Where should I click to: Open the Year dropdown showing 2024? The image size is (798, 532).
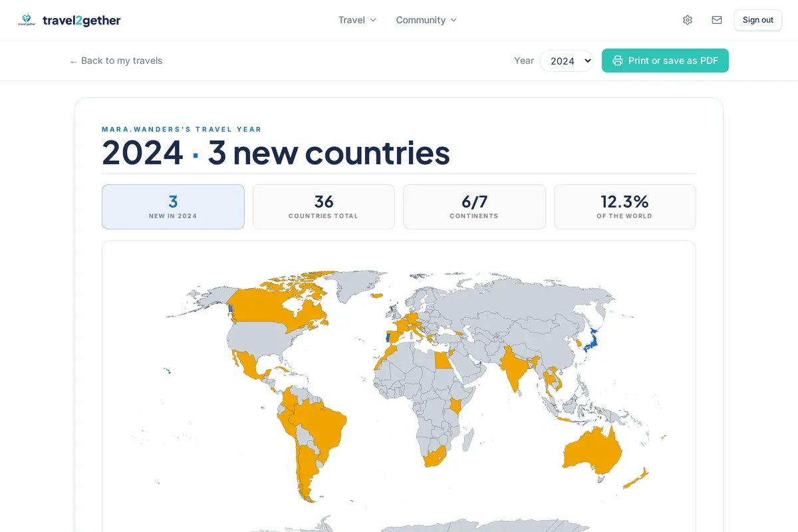pyautogui.click(x=567, y=61)
